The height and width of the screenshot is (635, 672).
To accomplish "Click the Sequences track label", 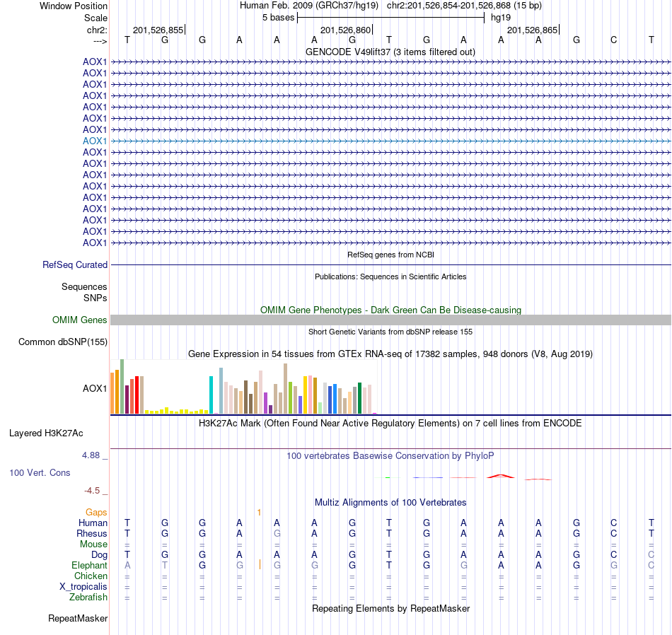I will [x=84, y=286].
